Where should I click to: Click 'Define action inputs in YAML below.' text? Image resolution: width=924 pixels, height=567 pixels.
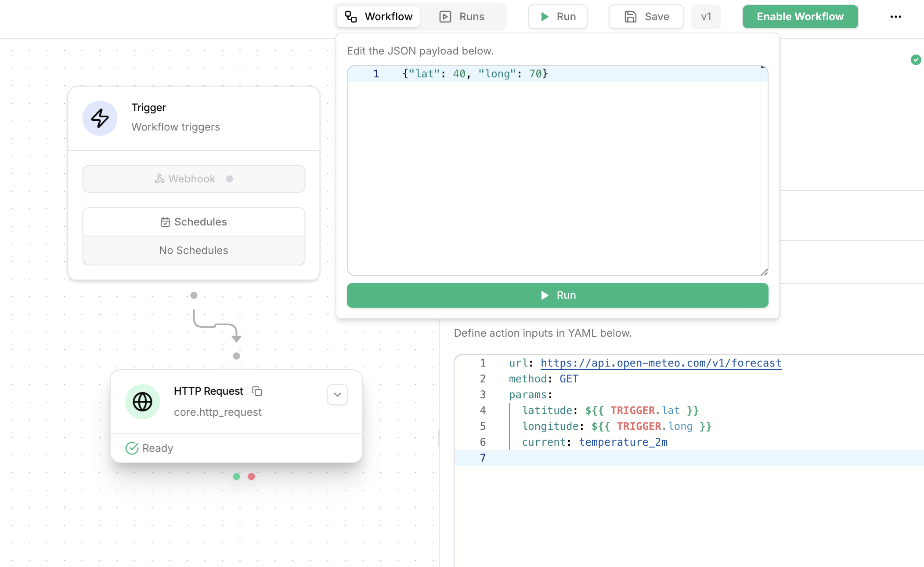coord(543,333)
